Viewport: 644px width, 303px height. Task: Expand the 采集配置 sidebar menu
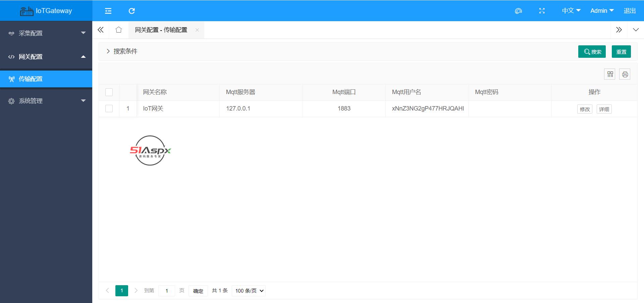click(46, 33)
